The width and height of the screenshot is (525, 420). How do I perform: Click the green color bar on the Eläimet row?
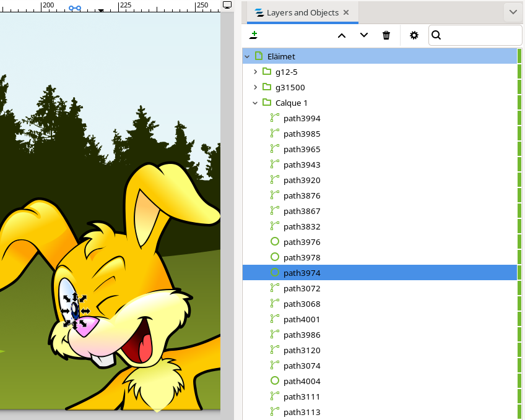(519, 56)
